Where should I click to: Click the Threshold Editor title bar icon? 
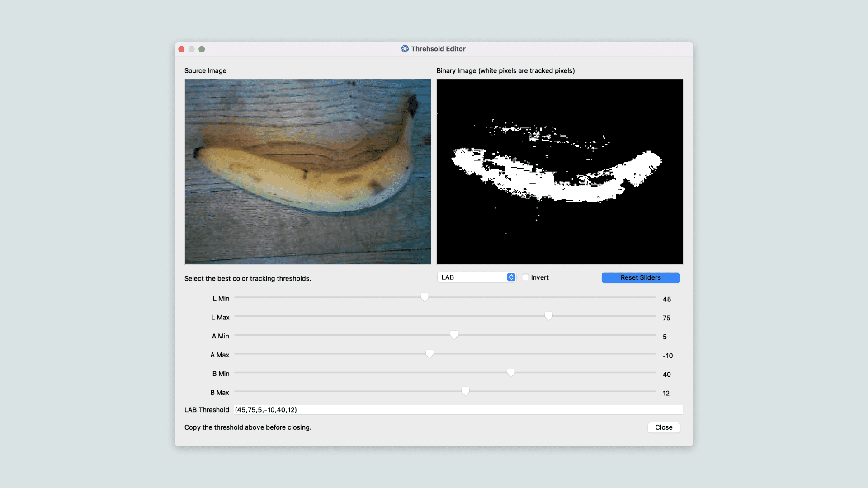(405, 49)
